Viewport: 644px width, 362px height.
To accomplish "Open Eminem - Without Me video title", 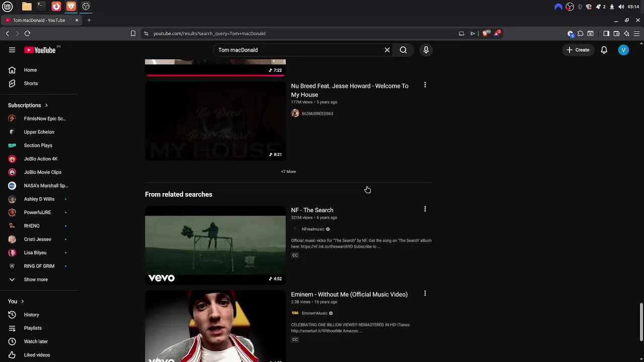I will (x=349, y=294).
